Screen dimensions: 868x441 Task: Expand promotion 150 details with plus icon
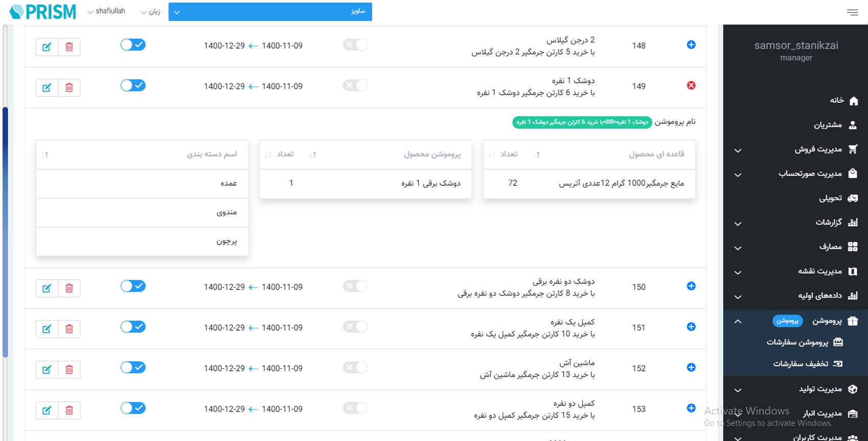[691, 286]
